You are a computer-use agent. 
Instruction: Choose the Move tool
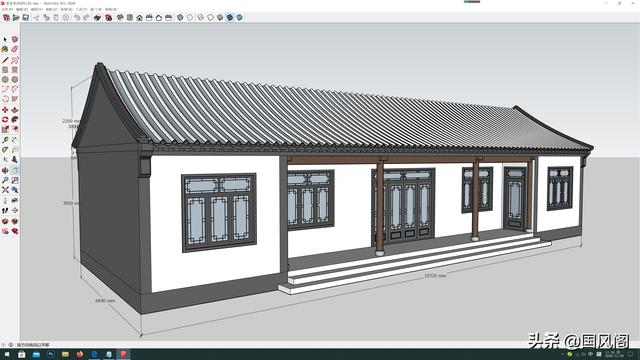[x=5, y=110]
